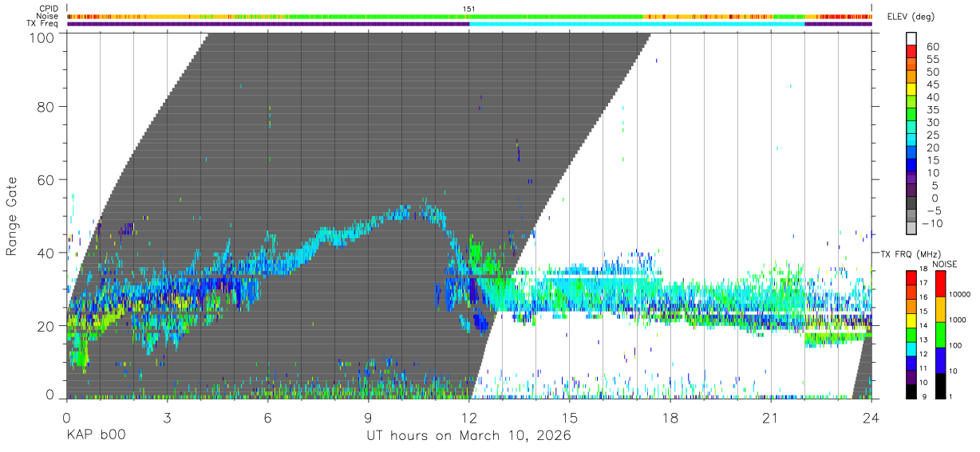Click the 21 tick on UT hours axis
Screen dimensions: 980x452
(x=771, y=418)
